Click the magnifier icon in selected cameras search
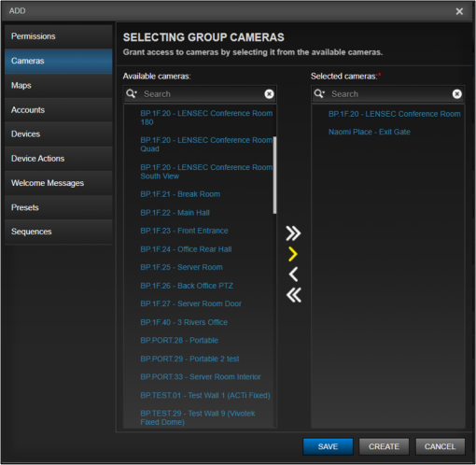The height and width of the screenshot is (465, 476). tap(319, 93)
